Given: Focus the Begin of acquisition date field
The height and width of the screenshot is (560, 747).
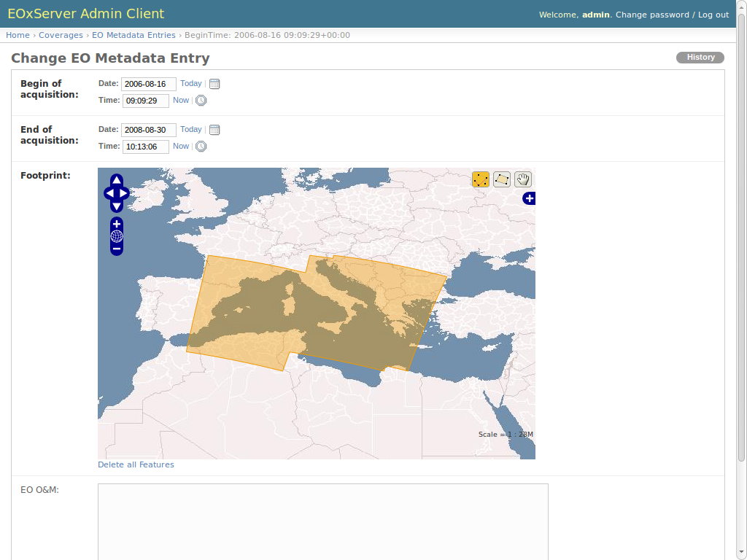Looking at the screenshot, I should [x=149, y=84].
